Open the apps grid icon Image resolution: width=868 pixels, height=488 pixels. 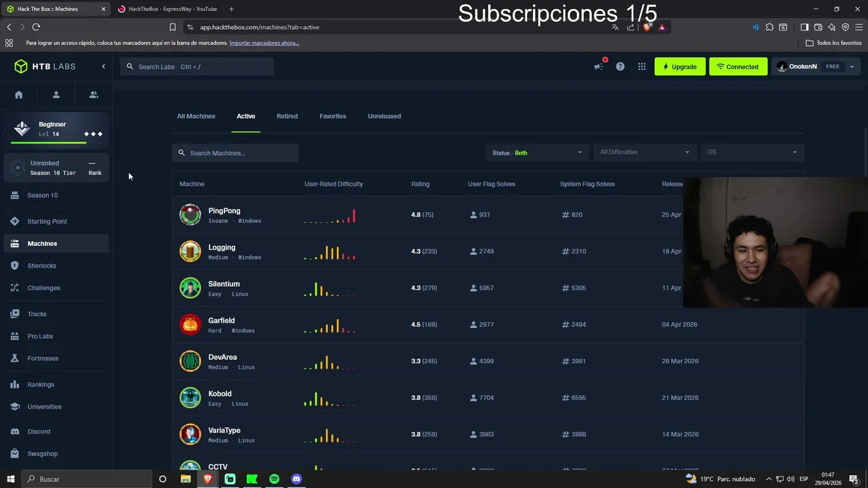click(642, 66)
